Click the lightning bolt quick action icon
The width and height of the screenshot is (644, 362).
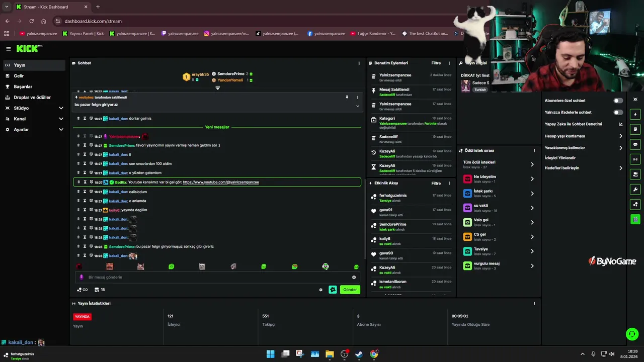click(635, 114)
